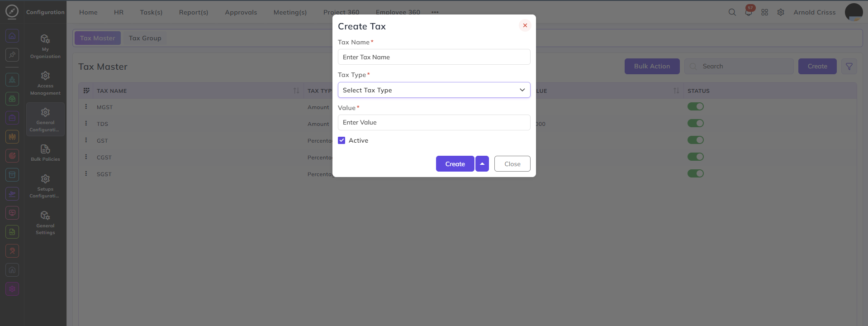Open the Select Tax Type dropdown
Image resolution: width=868 pixels, height=326 pixels.
pos(434,90)
